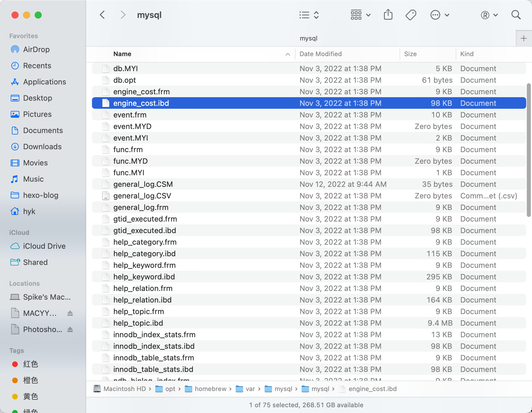Image resolution: width=532 pixels, height=413 pixels.
Task: Open the Edit Tags icon
Action: pyautogui.click(x=411, y=15)
